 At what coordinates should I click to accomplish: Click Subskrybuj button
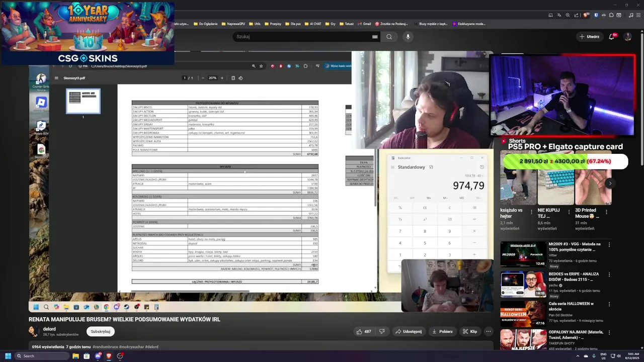[101, 331]
